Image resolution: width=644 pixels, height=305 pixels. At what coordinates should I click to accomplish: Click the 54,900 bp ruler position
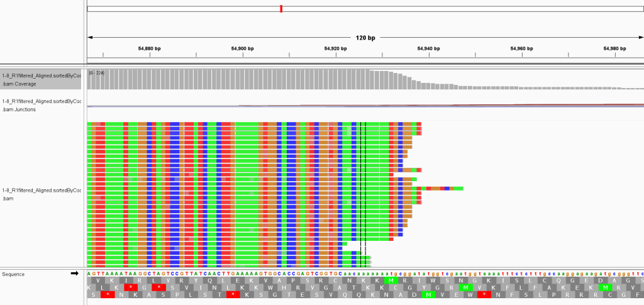[242, 48]
